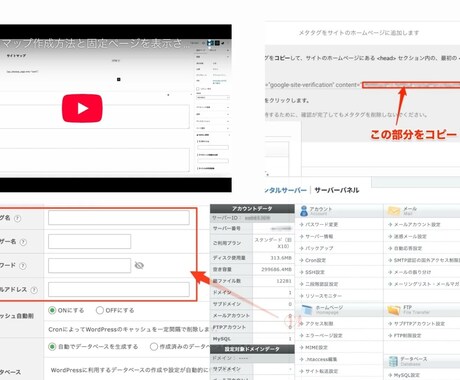Click the レンタルサーバー header link
Image resolution: width=460 pixels, height=380 pixels.
(x=286, y=190)
